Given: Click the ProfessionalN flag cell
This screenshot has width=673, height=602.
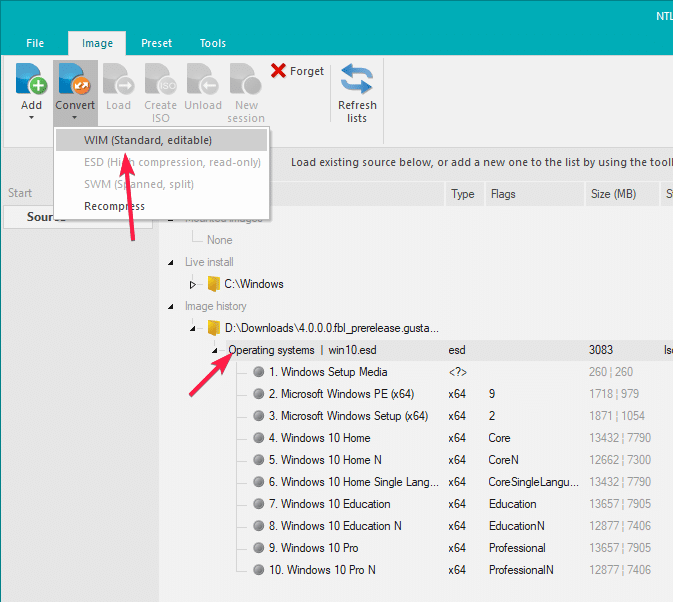Looking at the screenshot, I should click(521, 570).
